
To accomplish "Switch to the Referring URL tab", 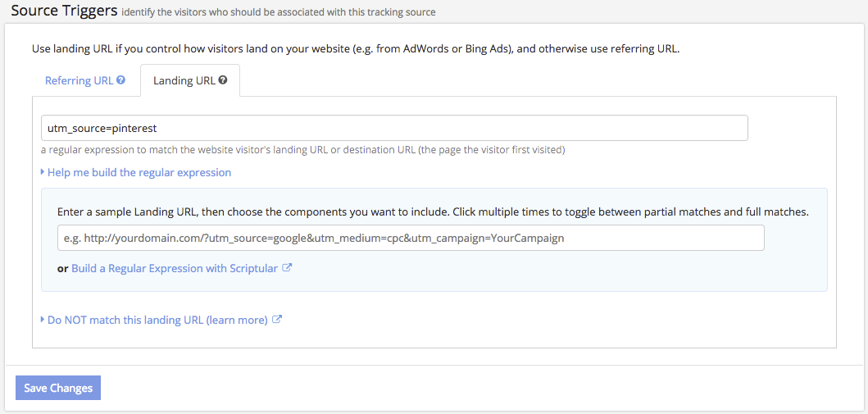I will pos(85,80).
